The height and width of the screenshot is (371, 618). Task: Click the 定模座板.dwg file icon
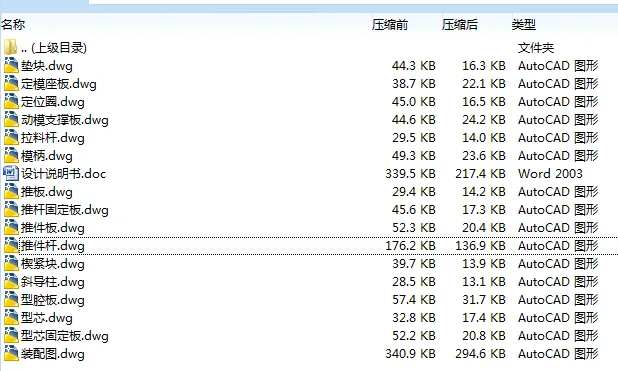[x=11, y=84]
